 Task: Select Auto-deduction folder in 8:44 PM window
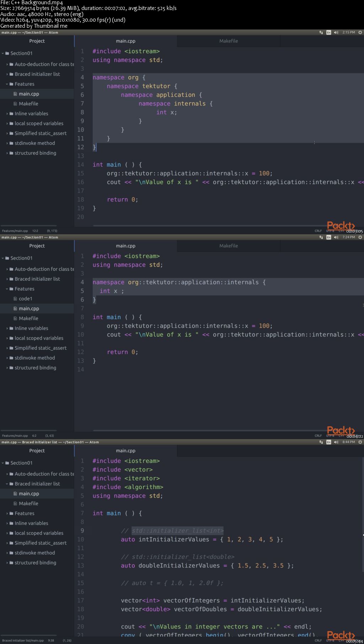44,474
